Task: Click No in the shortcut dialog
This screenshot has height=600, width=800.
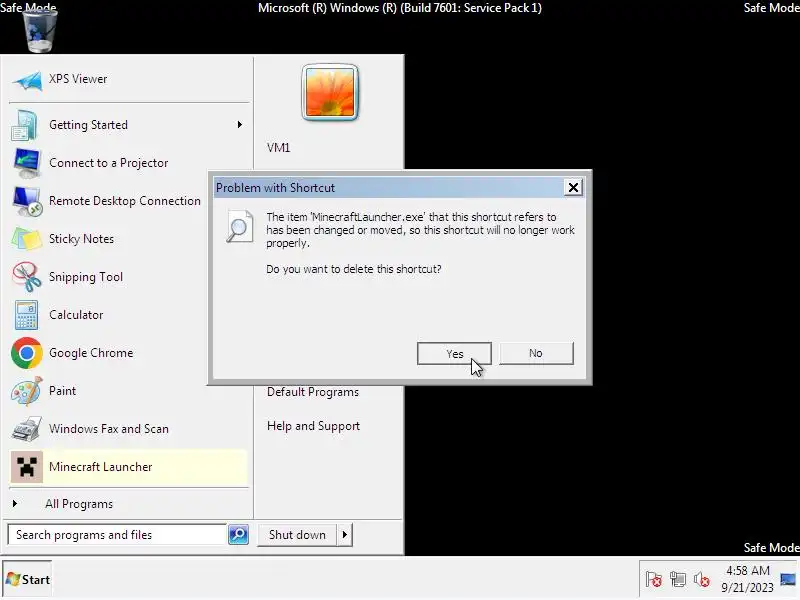Action: [x=536, y=354]
